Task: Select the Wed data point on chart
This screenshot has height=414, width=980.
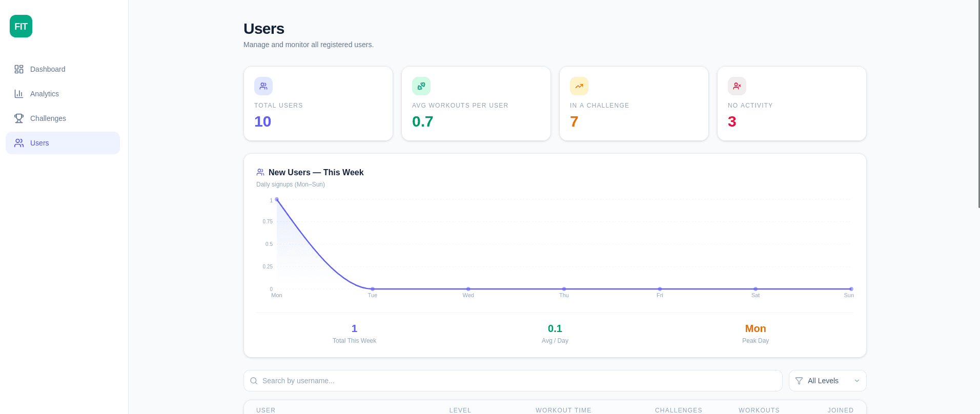Action: click(468, 289)
